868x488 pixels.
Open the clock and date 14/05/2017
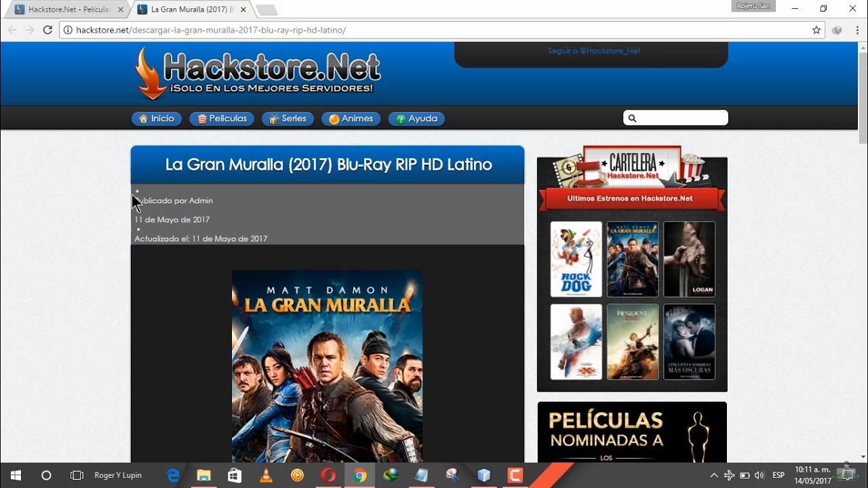click(812, 475)
